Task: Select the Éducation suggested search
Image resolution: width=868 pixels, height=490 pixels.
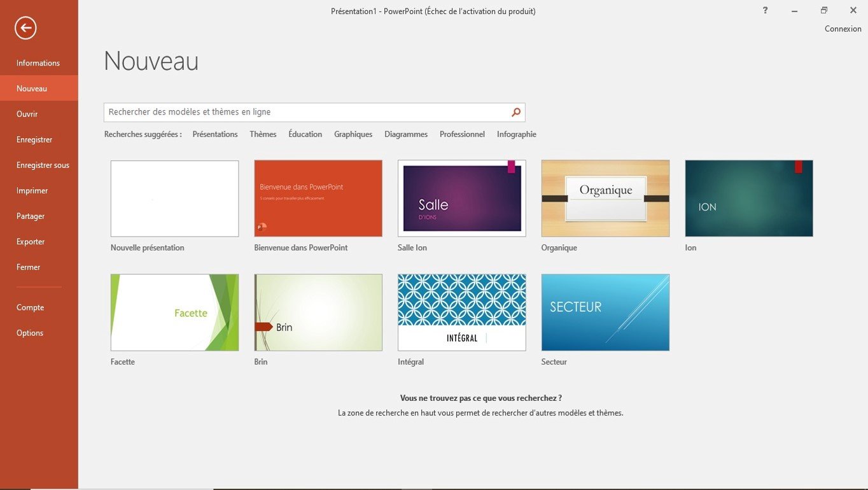Action: pos(305,134)
